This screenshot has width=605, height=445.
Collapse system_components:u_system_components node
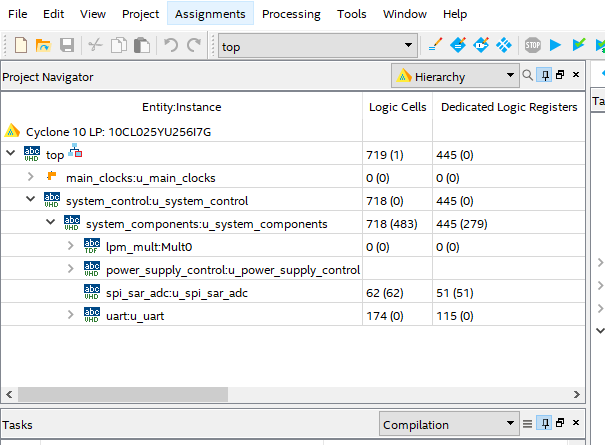pos(51,222)
